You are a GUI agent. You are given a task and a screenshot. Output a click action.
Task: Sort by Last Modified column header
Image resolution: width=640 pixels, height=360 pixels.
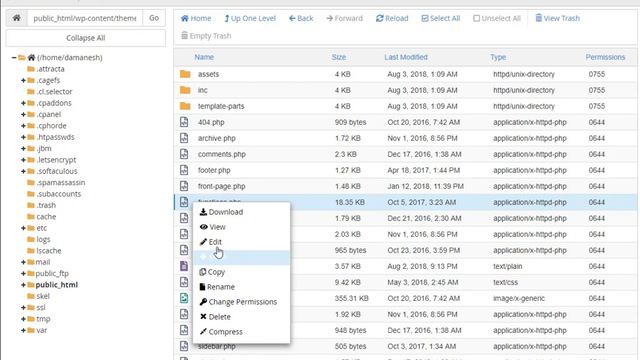tap(406, 57)
